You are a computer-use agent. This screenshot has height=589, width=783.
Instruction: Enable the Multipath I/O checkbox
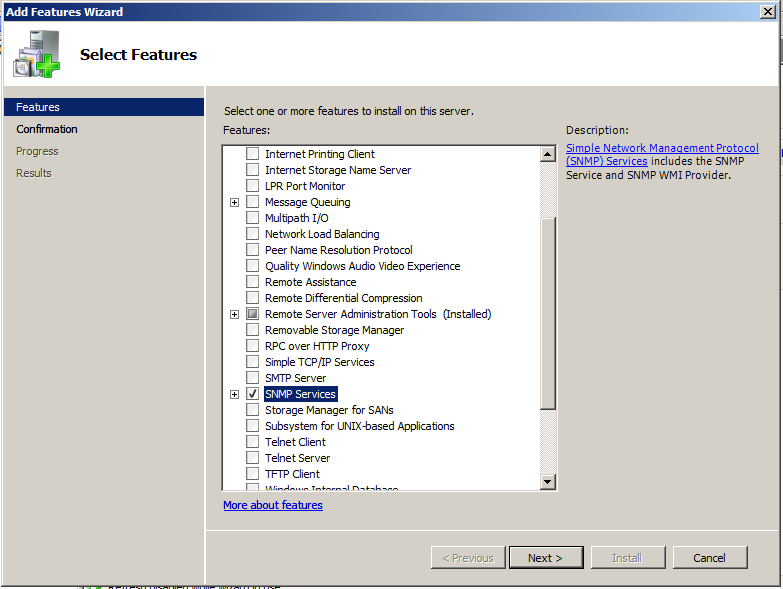[x=253, y=218]
